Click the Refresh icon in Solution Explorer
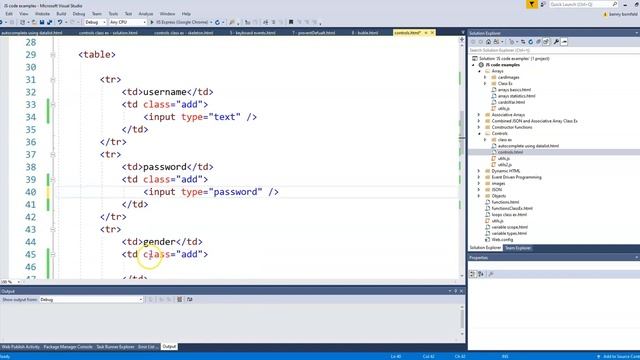This screenshot has height=360, width=640. [530, 42]
